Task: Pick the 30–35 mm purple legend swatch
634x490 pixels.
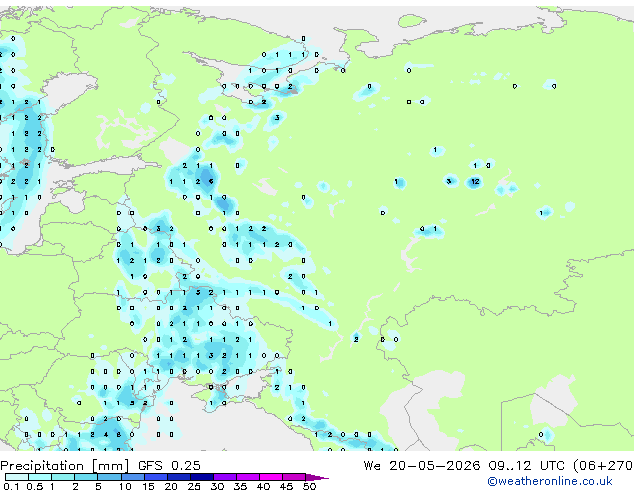Action: [x=224, y=477]
